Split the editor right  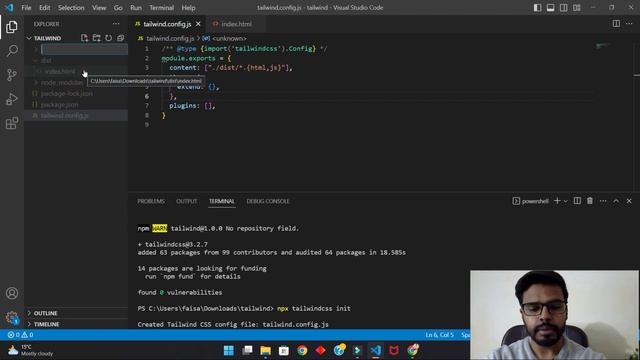(616, 24)
